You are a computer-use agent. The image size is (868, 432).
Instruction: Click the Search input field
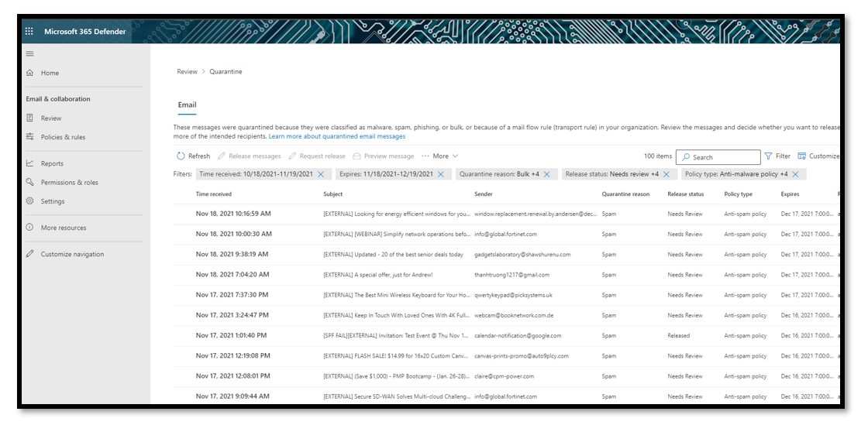tap(718, 157)
